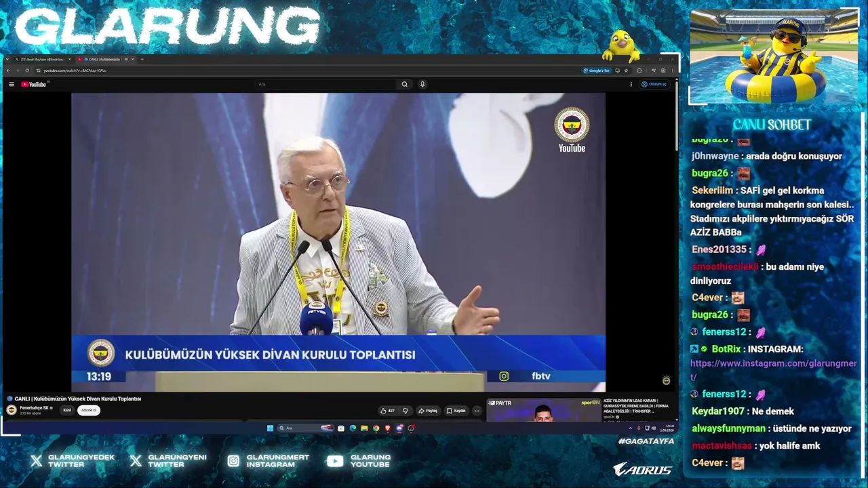Click the YouTube search magnifier button
The width and height of the screenshot is (868, 488).
point(405,84)
